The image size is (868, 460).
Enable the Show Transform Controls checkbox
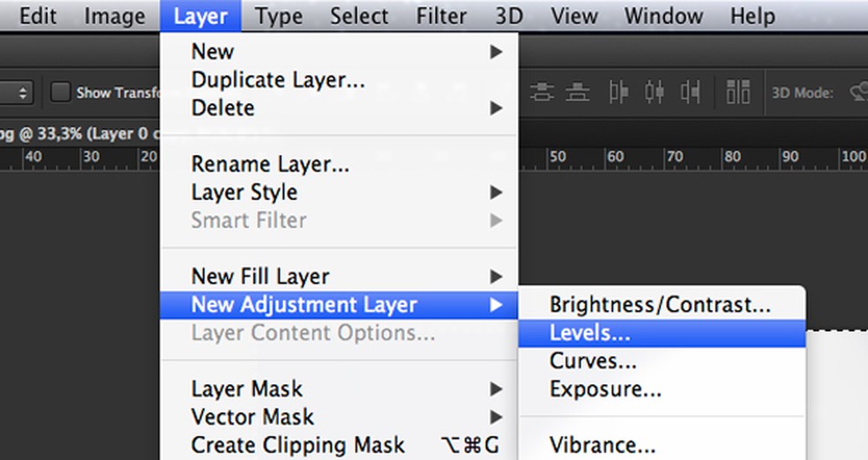coord(60,92)
